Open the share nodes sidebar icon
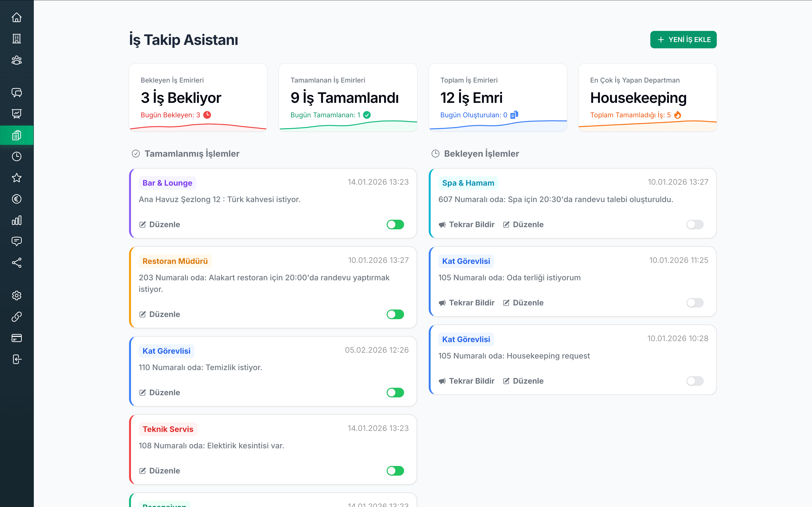This screenshot has width=812, height=507. pos(16,263)
